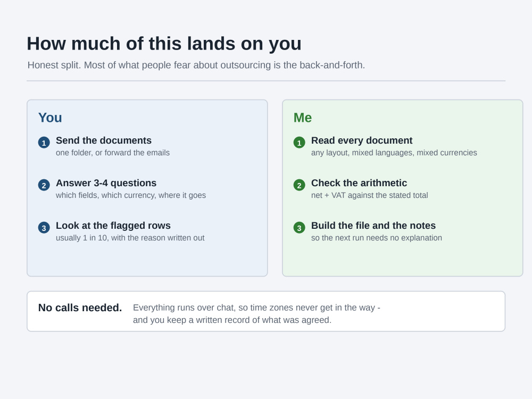
Task: Click the 'Check the arithmetic' heading
Action: (359, 183)
